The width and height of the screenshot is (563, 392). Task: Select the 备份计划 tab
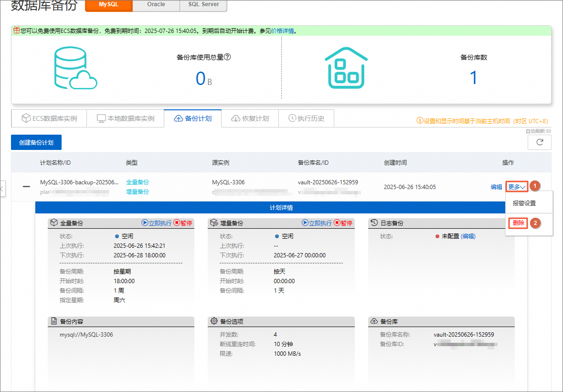192,118
